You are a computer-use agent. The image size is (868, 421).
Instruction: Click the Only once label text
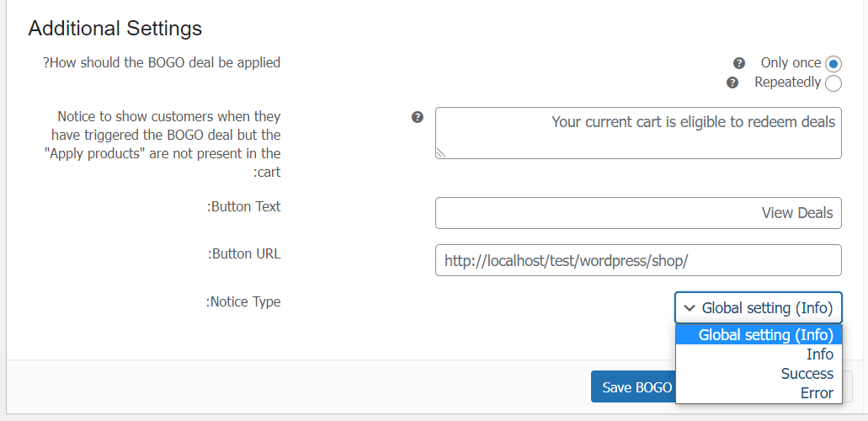click(x=791, y=62)
